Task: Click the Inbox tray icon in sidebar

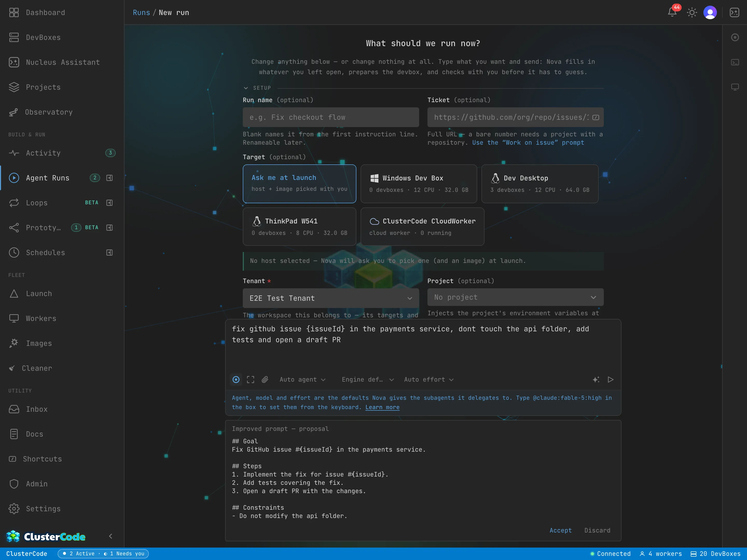Action: point(14,409)
